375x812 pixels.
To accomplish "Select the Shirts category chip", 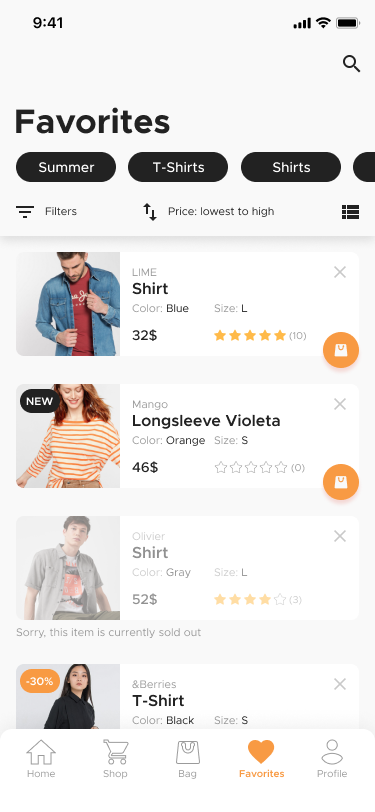I will 291,167.
